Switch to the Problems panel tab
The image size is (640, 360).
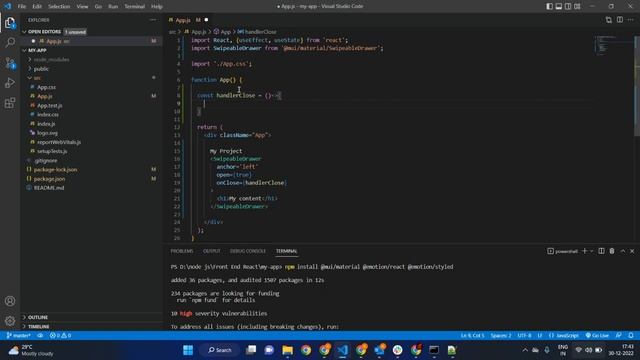[182, 251]
